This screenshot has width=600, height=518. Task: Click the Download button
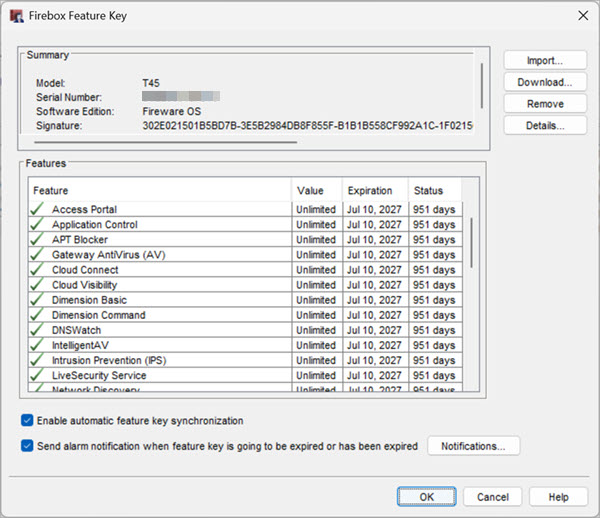tap(544, 83)
